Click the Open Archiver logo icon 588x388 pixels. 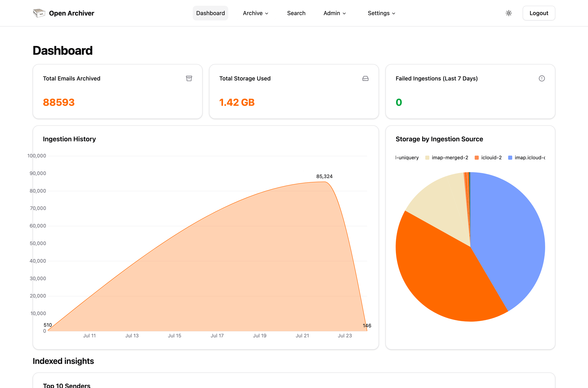(39, 13)
